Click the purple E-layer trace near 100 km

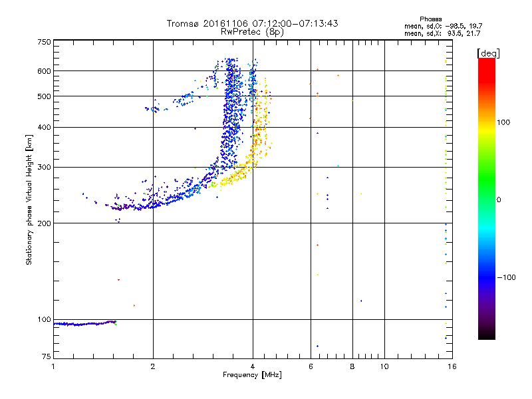tap(85, 323)
